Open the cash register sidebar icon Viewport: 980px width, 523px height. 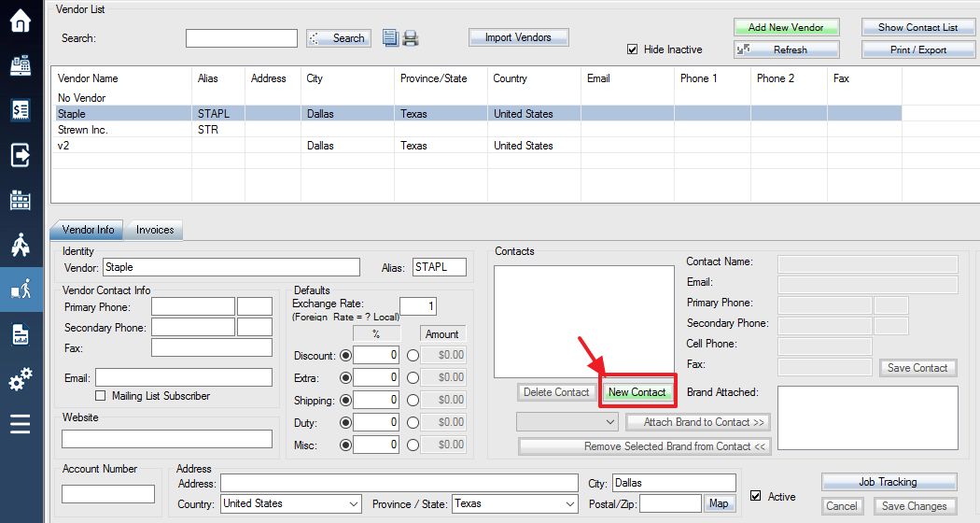tap(20, 65)
